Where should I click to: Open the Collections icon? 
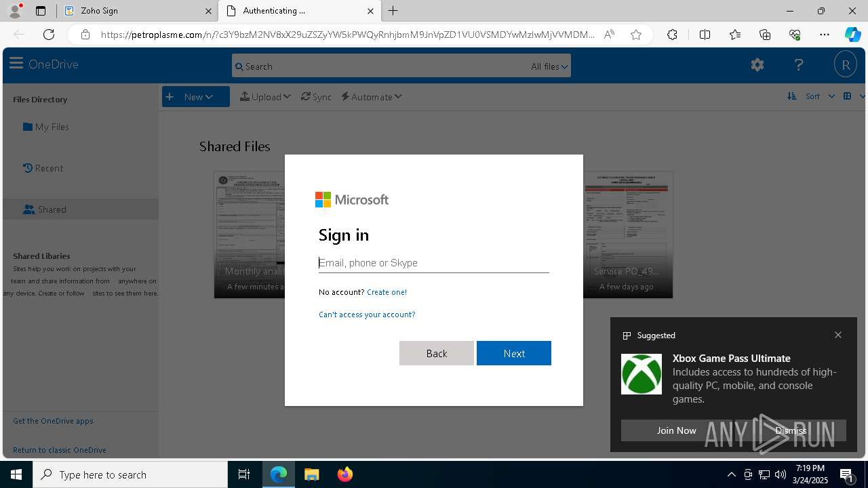[x=765, y=35]
